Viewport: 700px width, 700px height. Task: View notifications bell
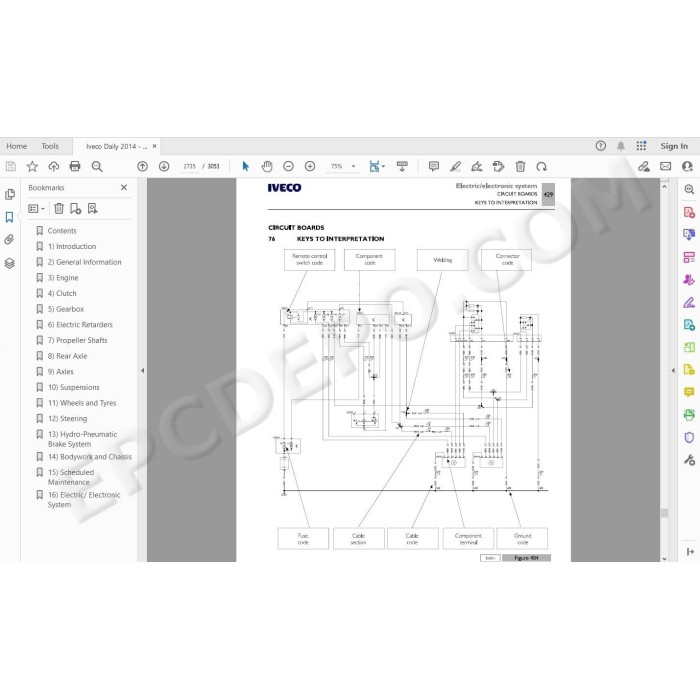621,146
